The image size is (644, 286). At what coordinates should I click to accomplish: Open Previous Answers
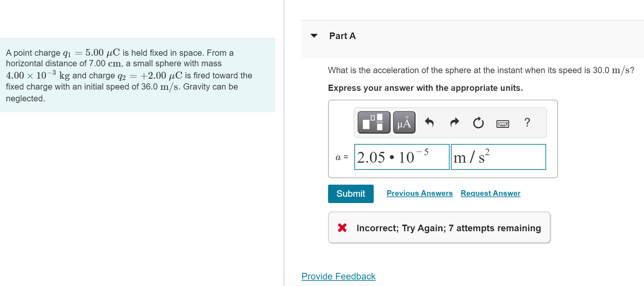tap(419, 193)
